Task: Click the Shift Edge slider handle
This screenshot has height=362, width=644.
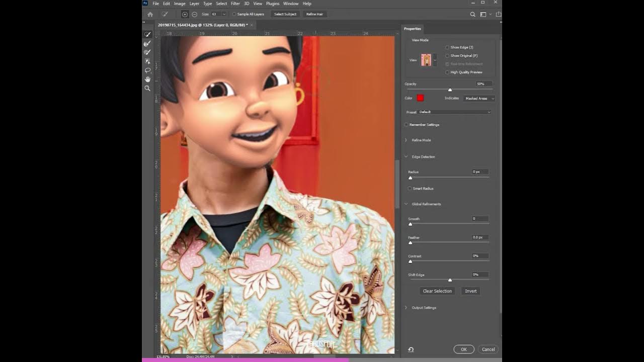Action: click(x=450, y=280)
